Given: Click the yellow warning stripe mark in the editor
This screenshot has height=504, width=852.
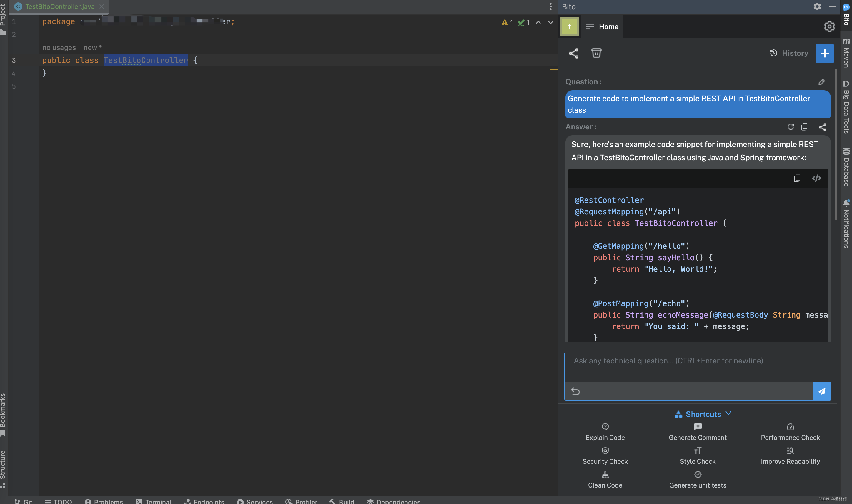Looking at the screenshot, I should (x=553, y=69).
